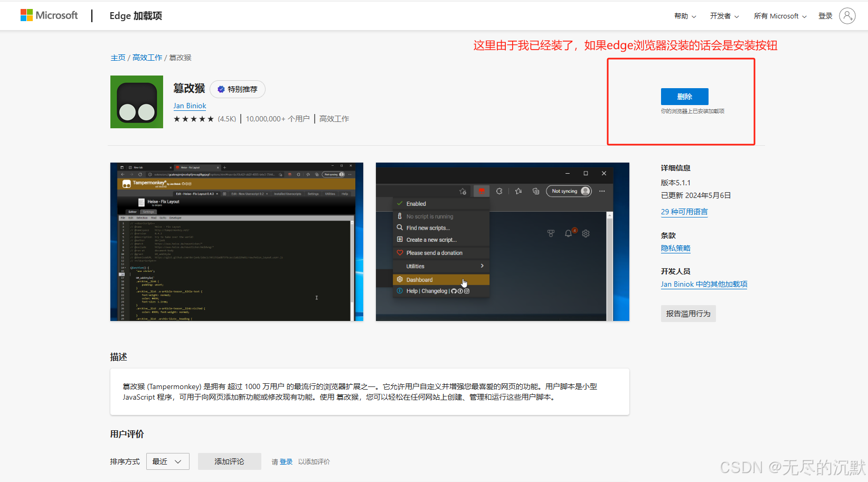The height and width of the screenshot is (482, 868).
Task: Click the 添加评论 button
Action: pos(229,461)
